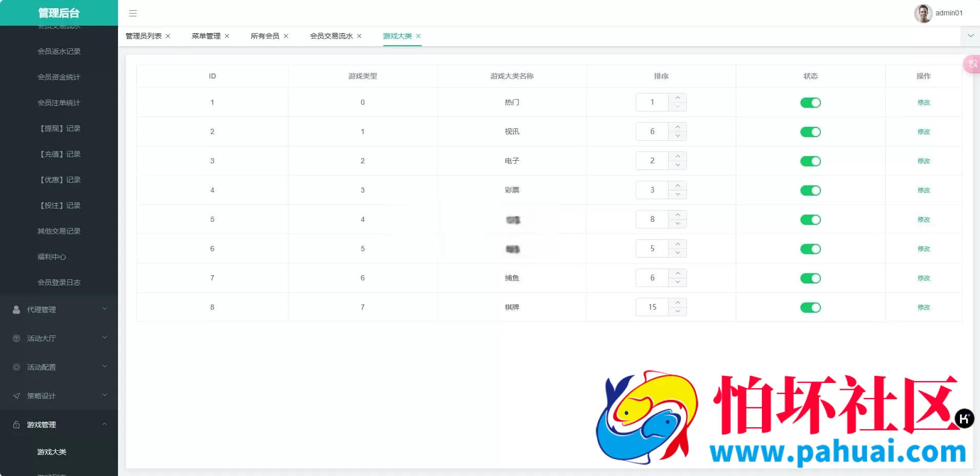The width and height of the screenshot is (980, 476).
Task: Close the 游戏大类 tab
Action: point(418,36)
